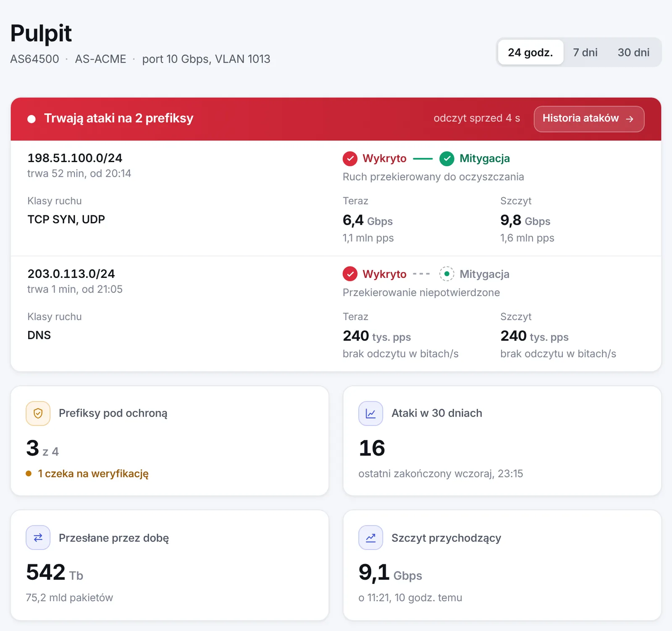Click 75,2 mld pakietów
Image resolution: width=672 pixels, height=631 pixels.
[x=69, y=597]
